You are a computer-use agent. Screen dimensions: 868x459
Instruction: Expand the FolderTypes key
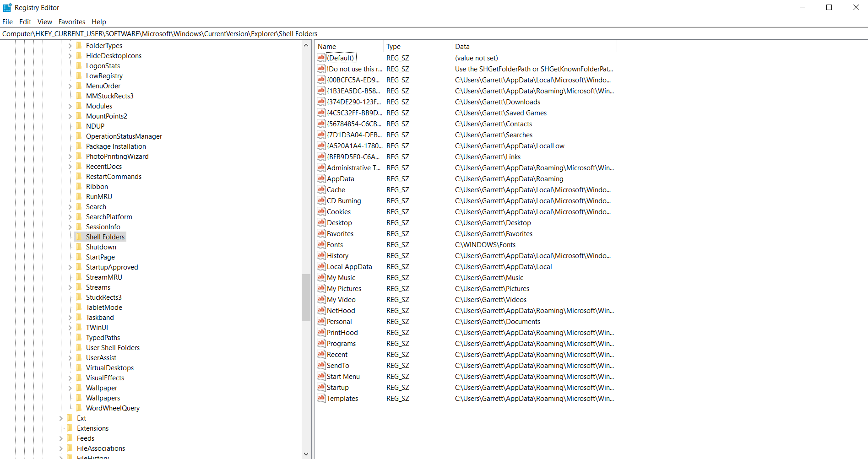coord(70,46)
